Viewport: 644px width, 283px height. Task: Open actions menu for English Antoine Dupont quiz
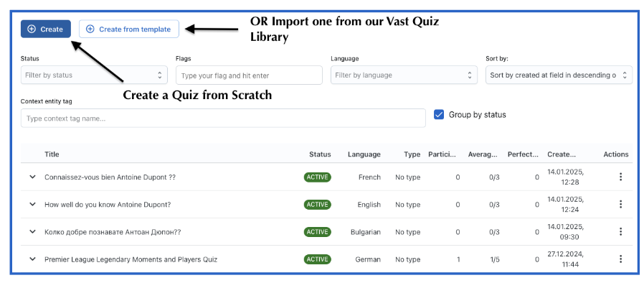click(620, 205)
